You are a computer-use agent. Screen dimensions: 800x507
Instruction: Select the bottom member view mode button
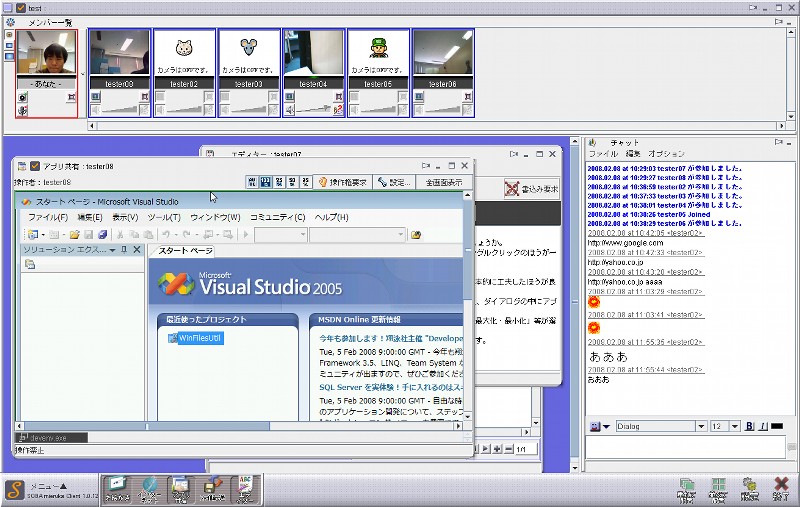(9, 56)
